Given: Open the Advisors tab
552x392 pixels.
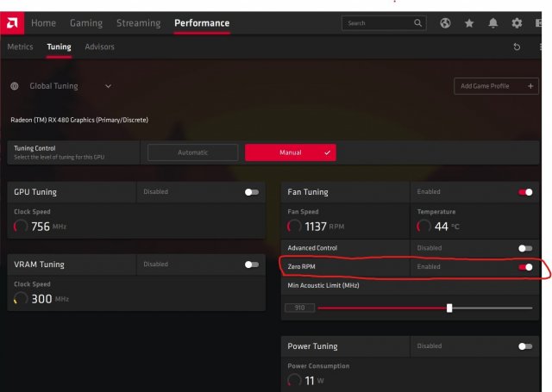Looking at the screenshot, I should coord(99,47).
